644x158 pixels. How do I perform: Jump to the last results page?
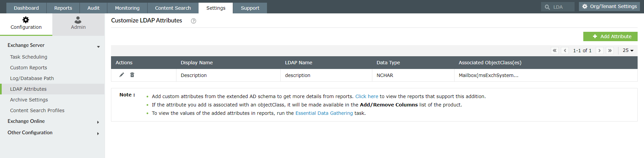pyautogui.click(x=610, y=51)
